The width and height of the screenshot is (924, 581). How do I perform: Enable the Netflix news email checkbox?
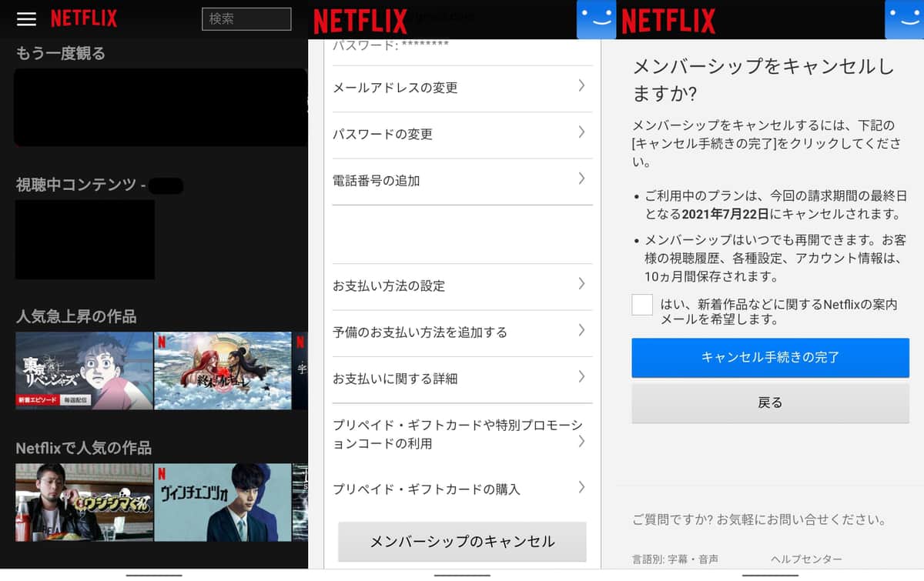642,305
